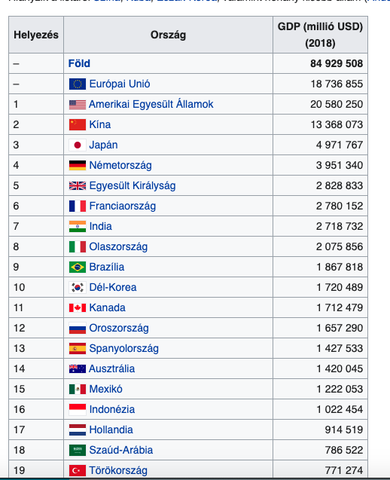
Task: Follow the Szaúd-Arábia link
Action: coord(121,450)
